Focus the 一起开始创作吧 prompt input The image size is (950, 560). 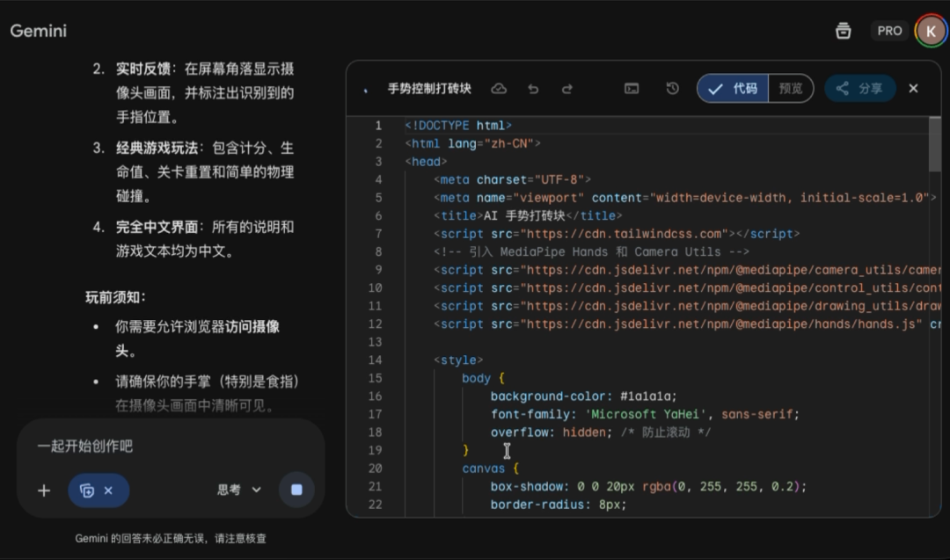(167, 446)
